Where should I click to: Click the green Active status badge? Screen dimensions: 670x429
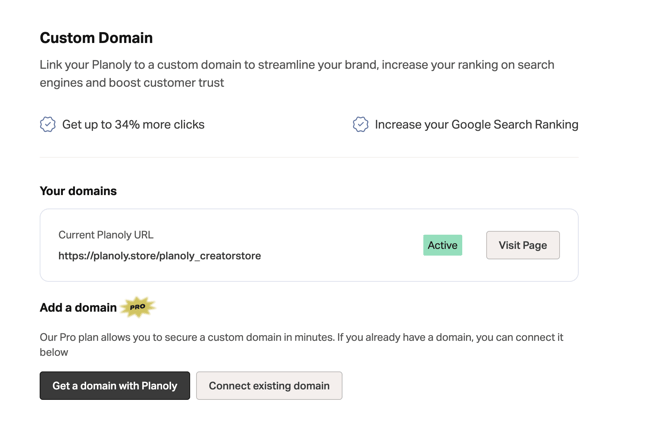(x=442, y=245)
